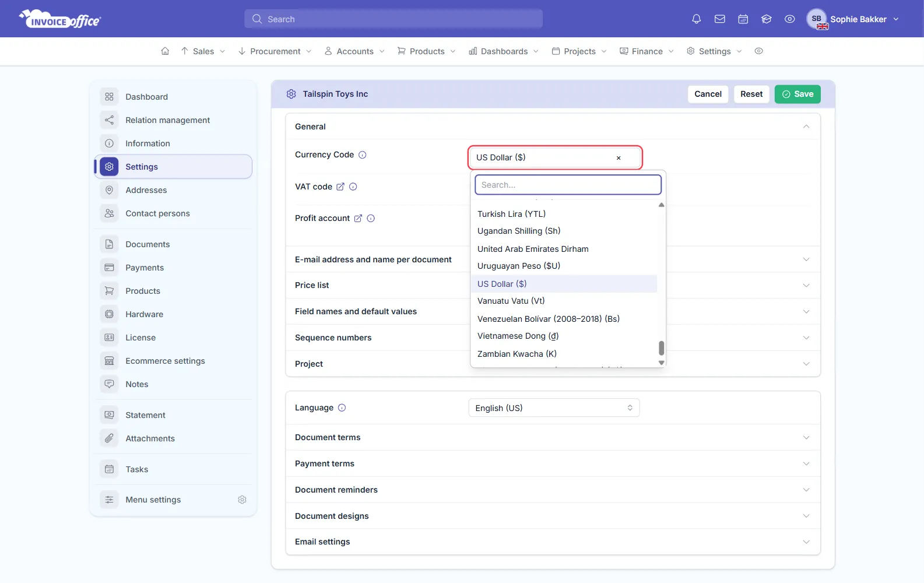Expand the Document terms section
Screen dimensions: 924x583
pyautogui.click(x=553, y=437)
